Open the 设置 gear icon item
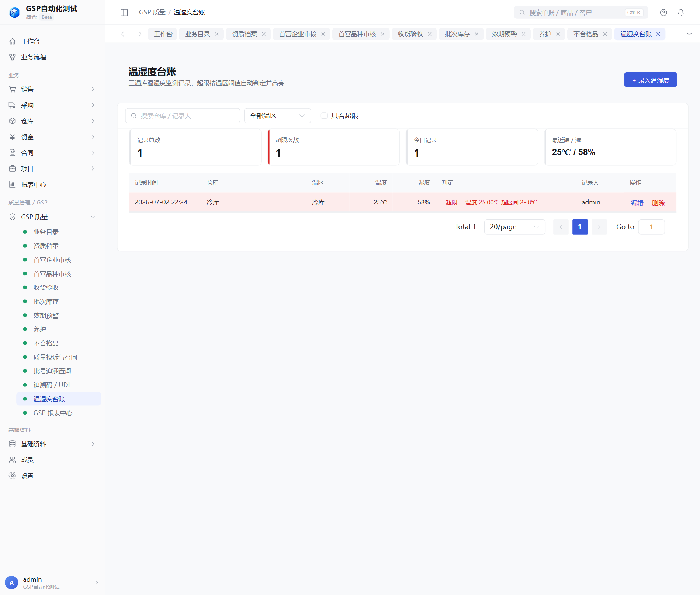Image resolution: width=700 pixels, height=595 pixels. point(13,476)
